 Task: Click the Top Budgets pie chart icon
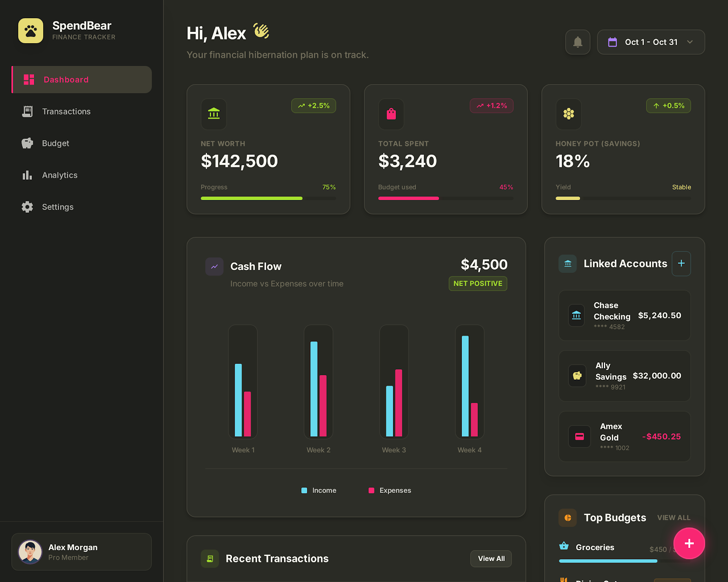[567, 518]
